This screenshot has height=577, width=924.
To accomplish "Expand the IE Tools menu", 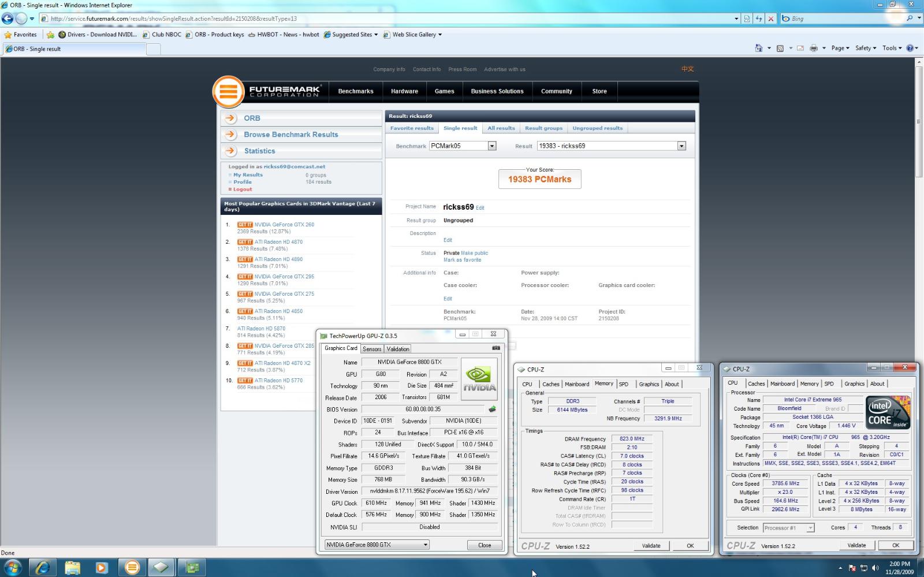I will [892, 49].
